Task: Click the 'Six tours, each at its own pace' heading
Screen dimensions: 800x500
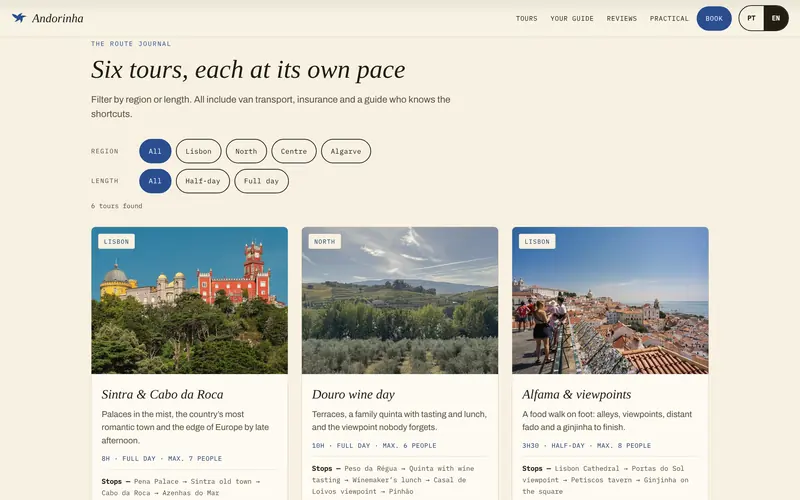Action: click(248, 70)
